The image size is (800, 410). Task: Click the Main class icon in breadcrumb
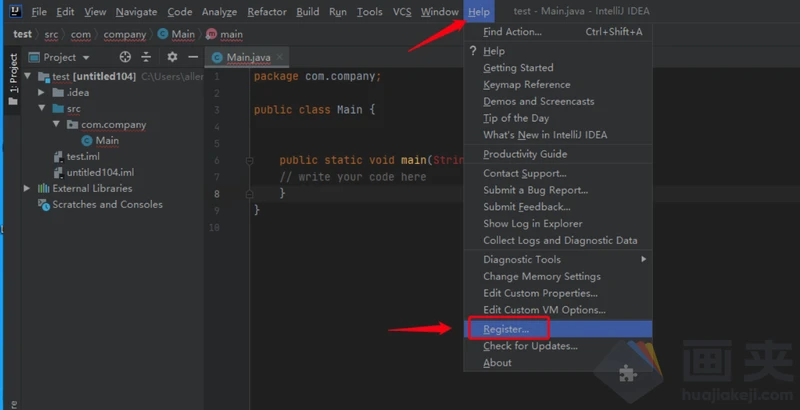point(163,34)
